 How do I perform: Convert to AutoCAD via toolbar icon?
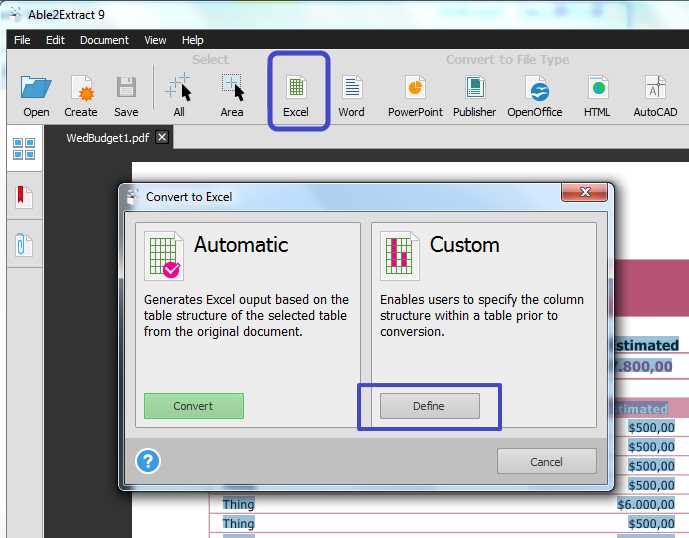click(x=655, y=96)
